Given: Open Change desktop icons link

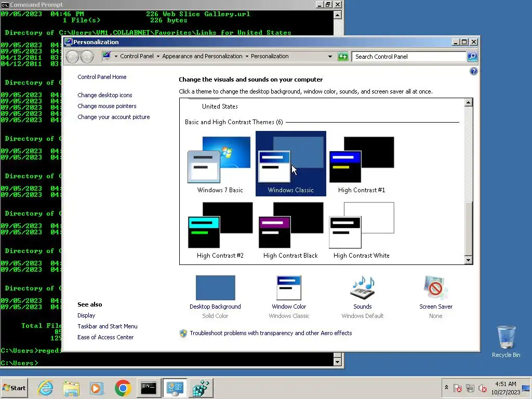Looking at the screenshot, I should click(x=105, y=96).
